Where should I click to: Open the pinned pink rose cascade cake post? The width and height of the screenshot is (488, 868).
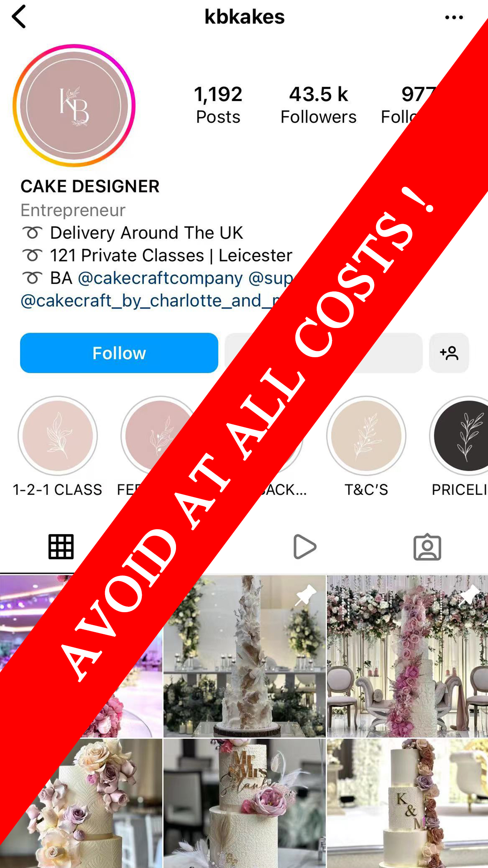pos(407,656)
